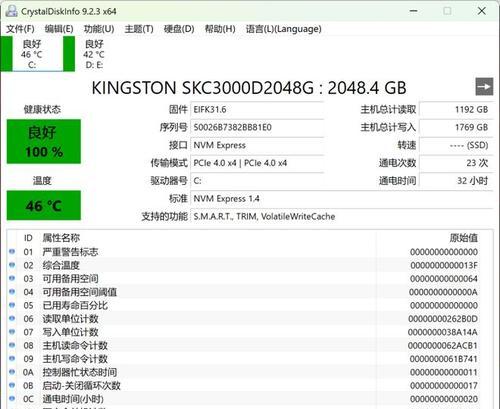Screen dimensions: 500x409
Task: Click the green 46 °C temperature button
Action: 44,205
